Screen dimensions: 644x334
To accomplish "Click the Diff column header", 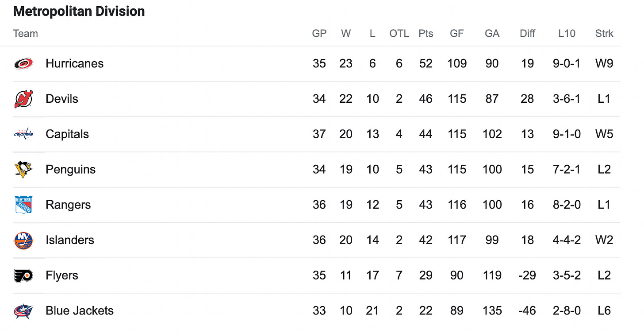I will (528, 34).
